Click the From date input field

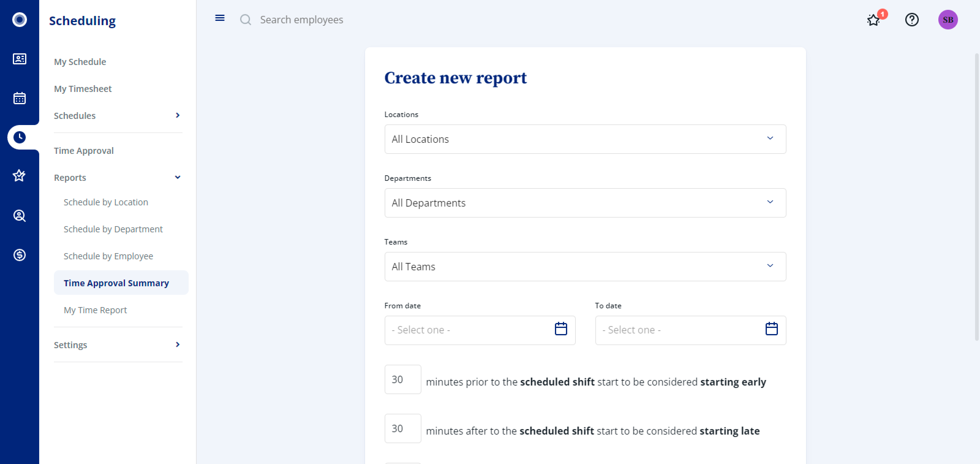pyautogui.click(x=480, y=330)
